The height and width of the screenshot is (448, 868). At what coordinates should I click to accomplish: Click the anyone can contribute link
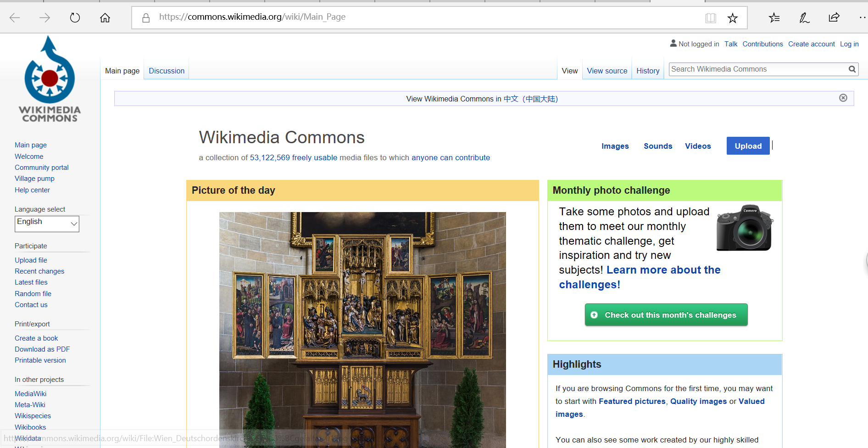coord(451,157)
